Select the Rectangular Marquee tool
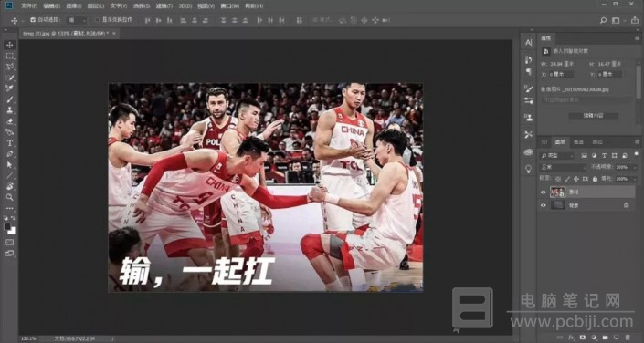Screen dimensions: 644x343 point(10,56)
